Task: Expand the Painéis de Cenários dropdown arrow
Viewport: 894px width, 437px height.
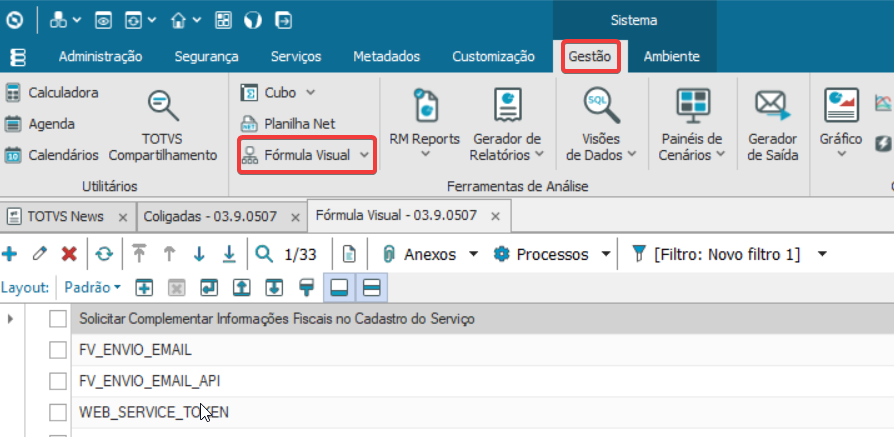Action: (721, 154)
